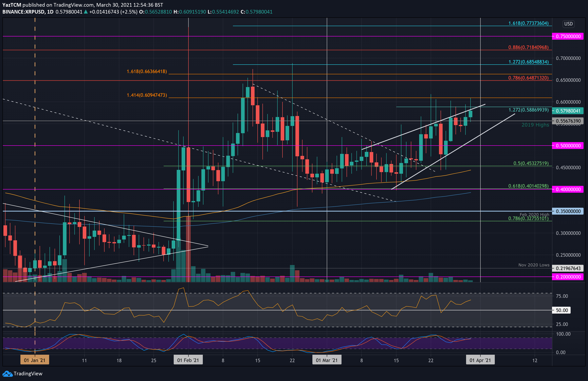Click the 1.272(0.68548834) Fibonacci label
588x381 pixels.
(528, 62)
